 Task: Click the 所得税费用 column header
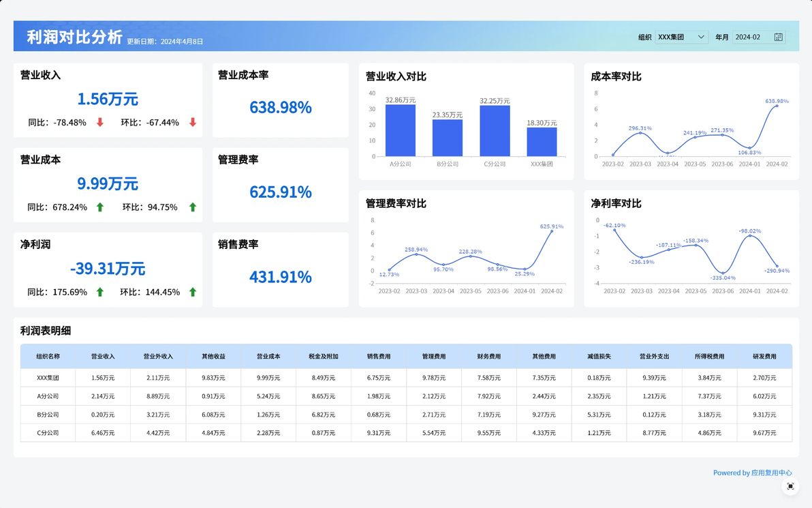tap(709, 357)
